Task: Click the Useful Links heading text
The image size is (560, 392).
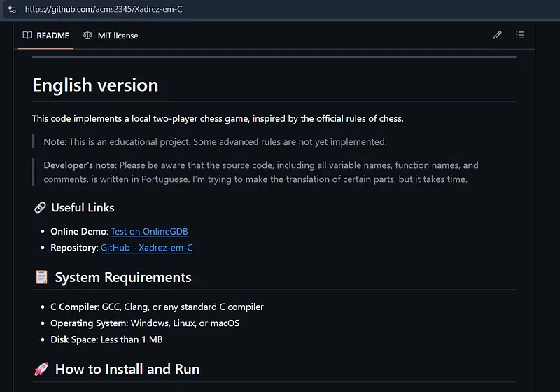Action: tap(83, 208)
